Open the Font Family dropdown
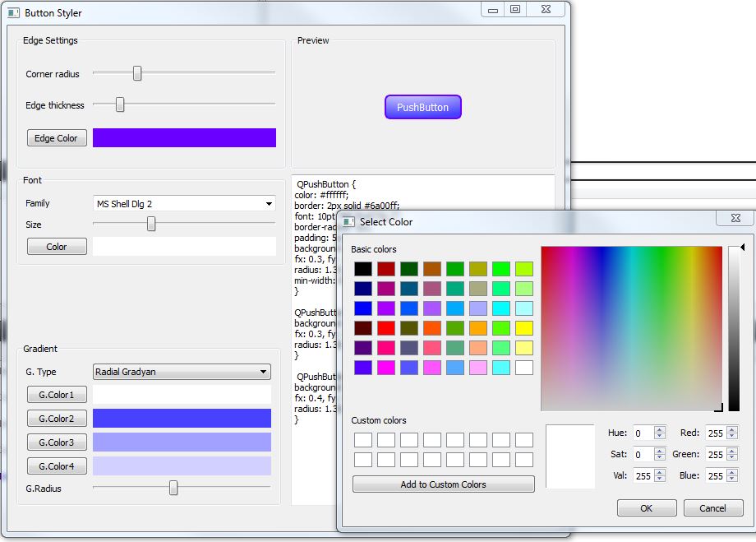Viewport: 756px width, 542px height. (181, 203)
